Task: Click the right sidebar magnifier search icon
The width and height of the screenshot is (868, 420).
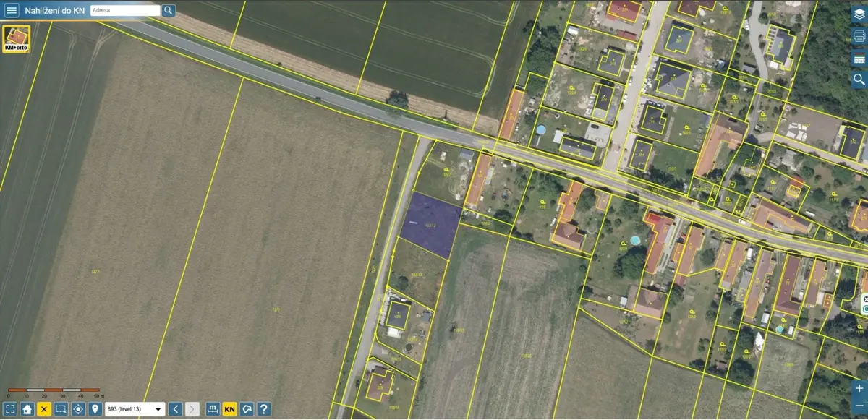Action: pos(859,80)
